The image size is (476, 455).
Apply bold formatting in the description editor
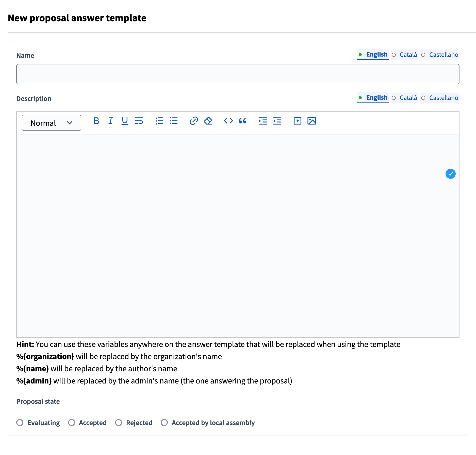[96, 121]
